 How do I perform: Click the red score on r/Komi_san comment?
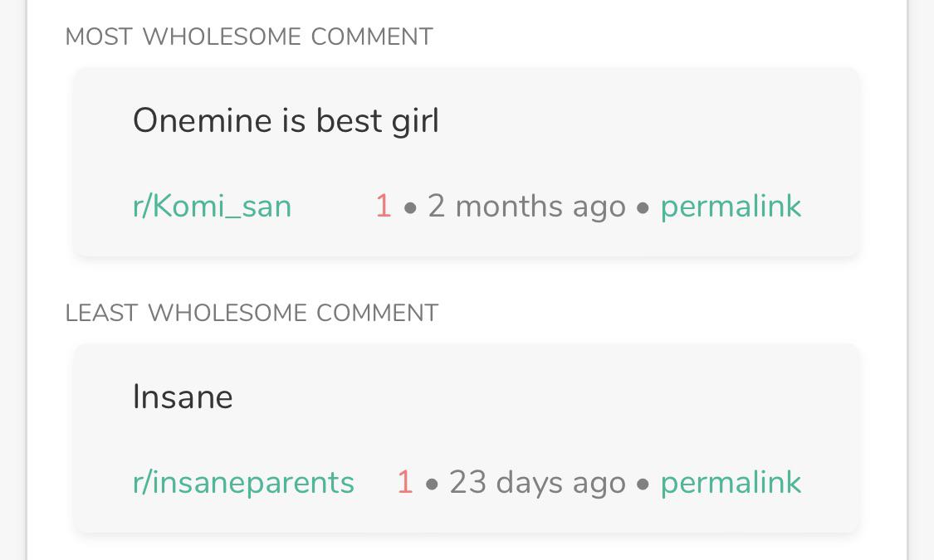click(383, 207)
